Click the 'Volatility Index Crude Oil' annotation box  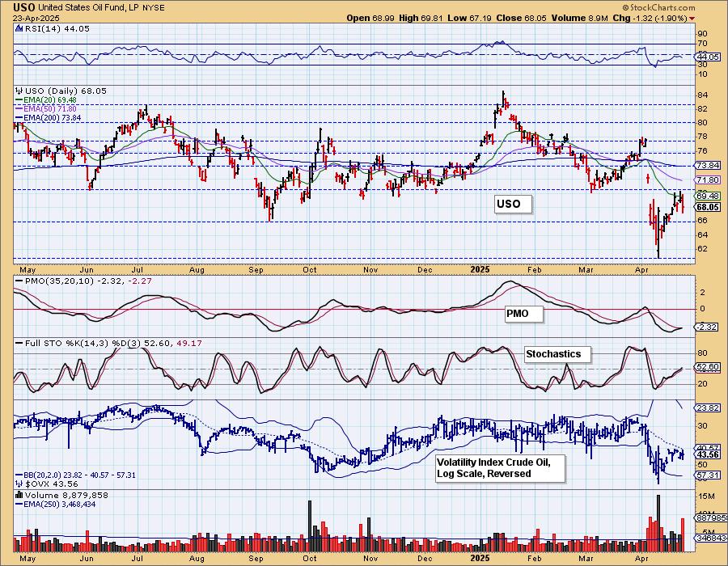(500, 468)
